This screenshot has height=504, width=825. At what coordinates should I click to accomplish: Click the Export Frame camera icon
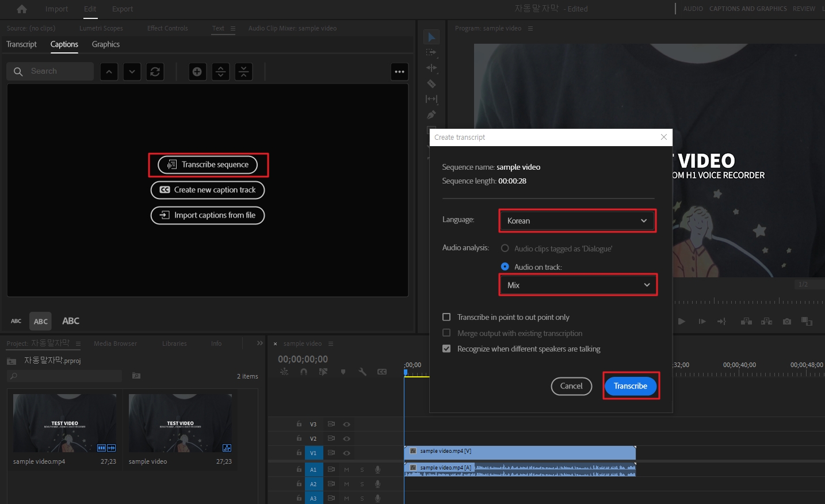point(787,322)
